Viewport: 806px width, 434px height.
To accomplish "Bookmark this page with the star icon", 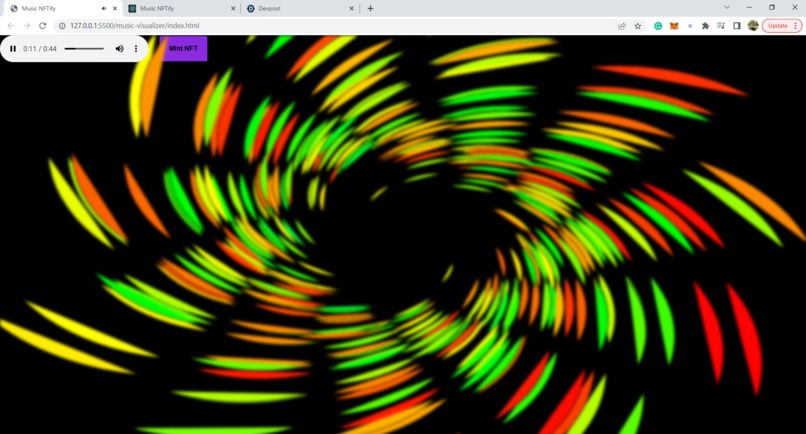I will point(638,26).
